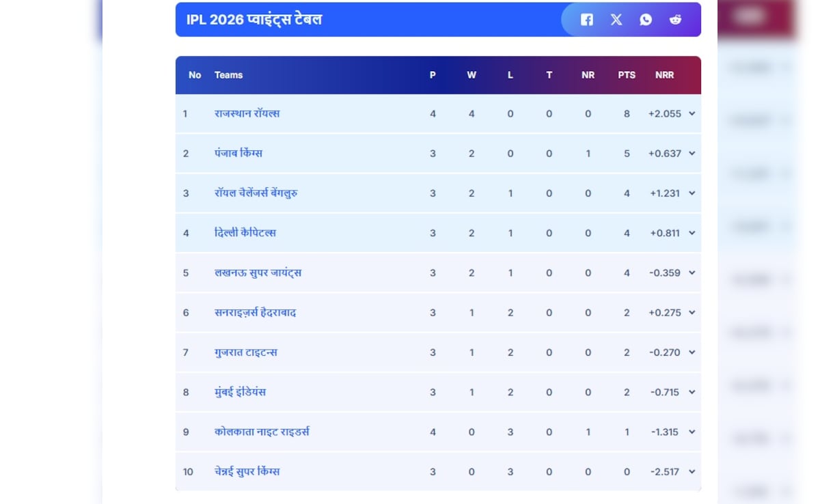Expand राजस्थान रॉयल्स row chevron
The height and width of the screenshot is (504, 820).
tap(692, 114)
